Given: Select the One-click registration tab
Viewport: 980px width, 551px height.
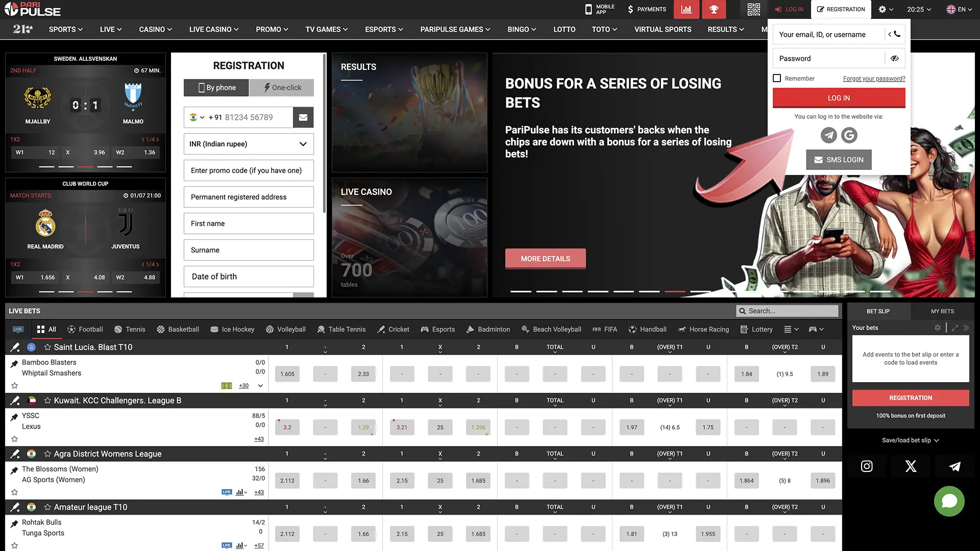Looking at the screenshot, I should [282, 88].
